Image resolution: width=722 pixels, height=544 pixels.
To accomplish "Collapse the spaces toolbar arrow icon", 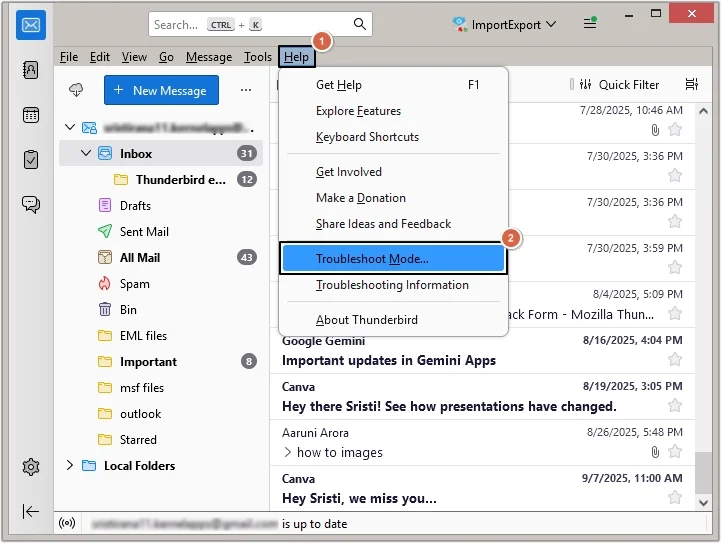I will click(x=31, y=511).
